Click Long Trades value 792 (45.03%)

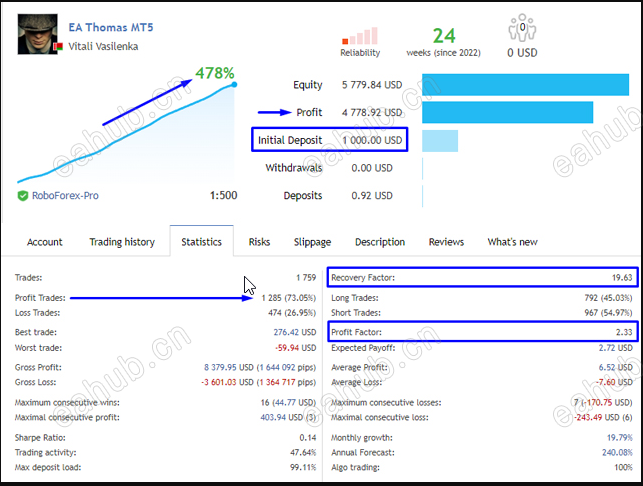[609, 298]
